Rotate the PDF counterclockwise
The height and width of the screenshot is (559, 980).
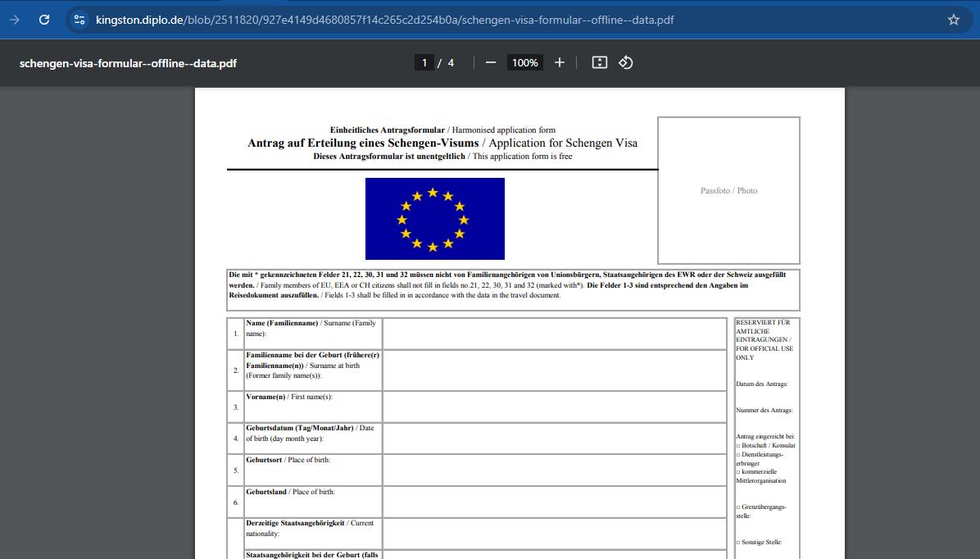pyautogui.click(x=626, y=61)
